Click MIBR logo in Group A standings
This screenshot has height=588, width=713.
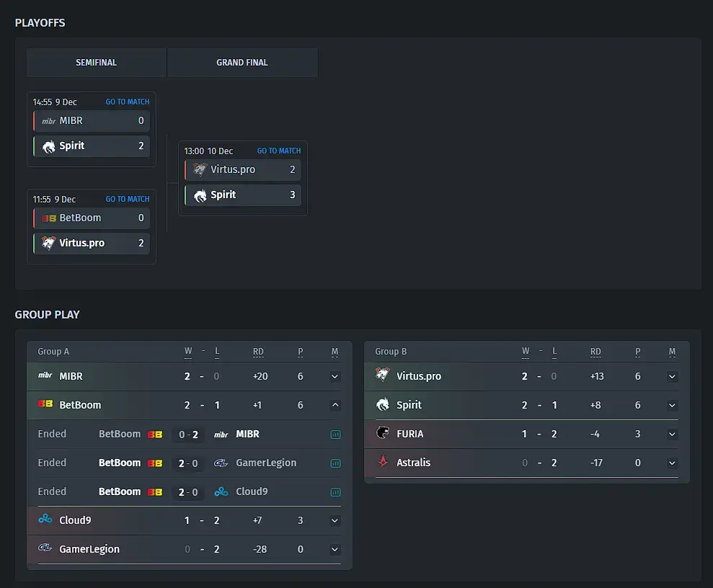point(45,375)
